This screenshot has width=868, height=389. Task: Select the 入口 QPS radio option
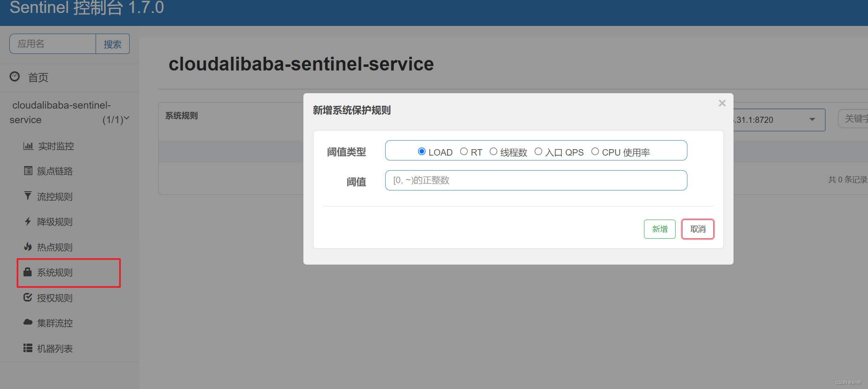tap(538, 152)
